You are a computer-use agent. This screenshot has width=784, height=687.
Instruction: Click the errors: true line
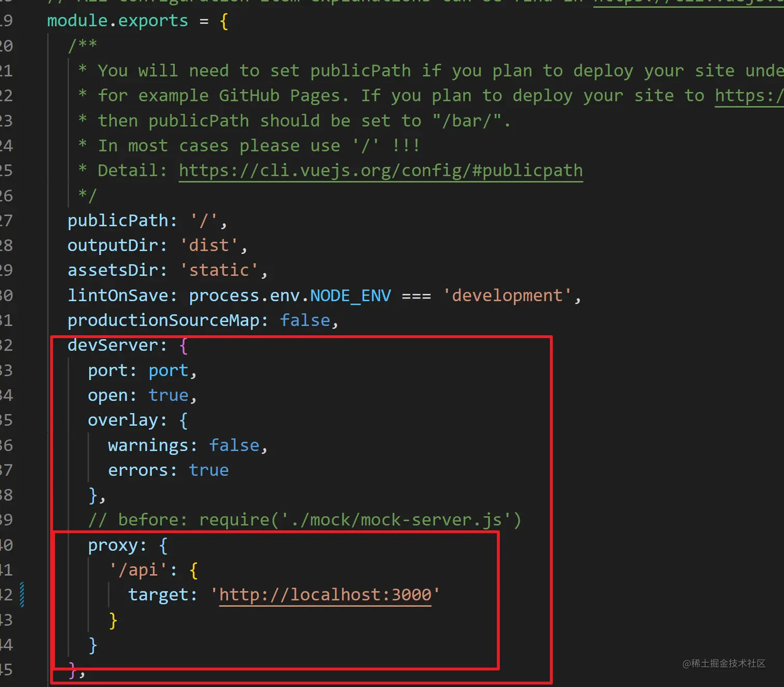point(169,470)
